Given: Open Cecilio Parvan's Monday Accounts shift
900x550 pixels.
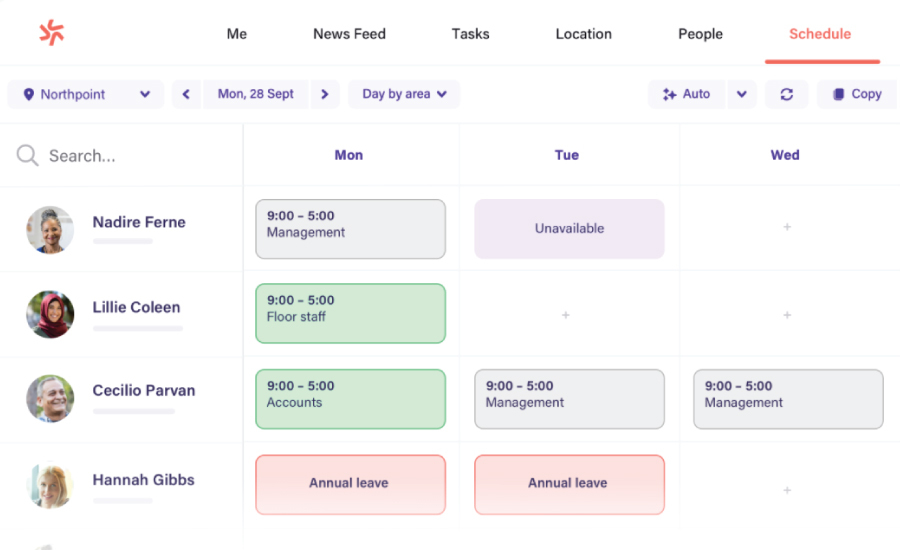Looking at the screenshot, I should [350, 399].
